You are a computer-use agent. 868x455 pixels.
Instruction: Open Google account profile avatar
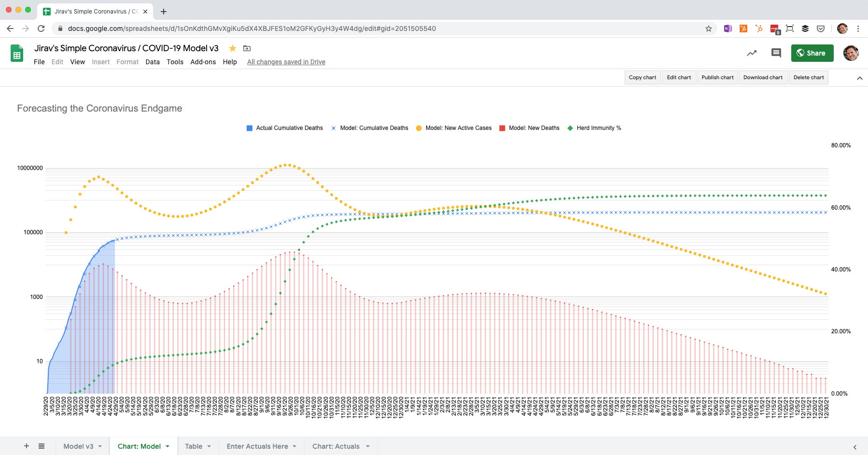click(x=851, y=53)
